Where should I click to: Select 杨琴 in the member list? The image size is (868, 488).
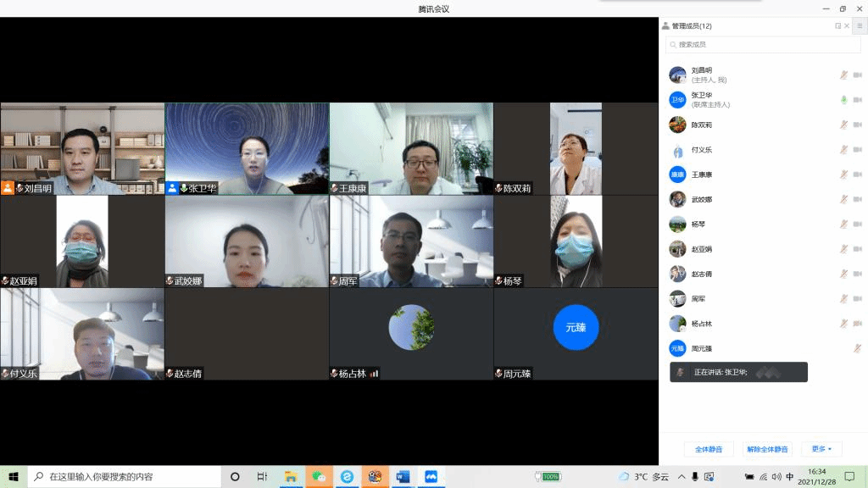[x=701, y=225]
